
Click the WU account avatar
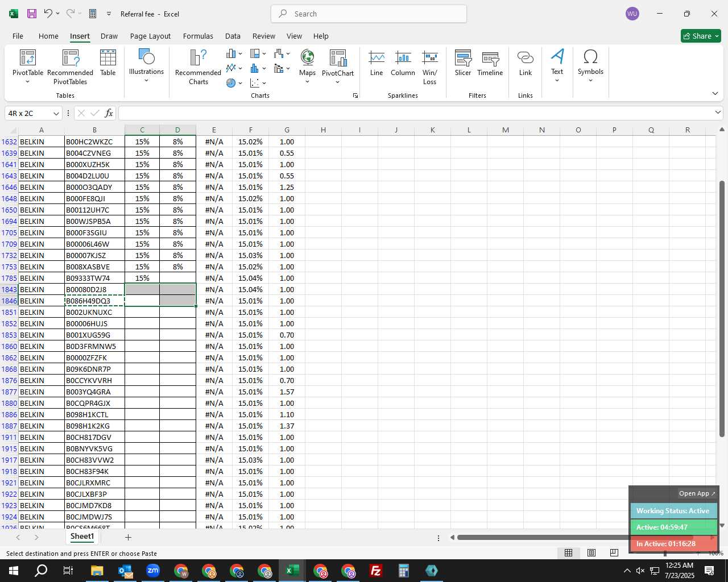(x=632, y=14)
